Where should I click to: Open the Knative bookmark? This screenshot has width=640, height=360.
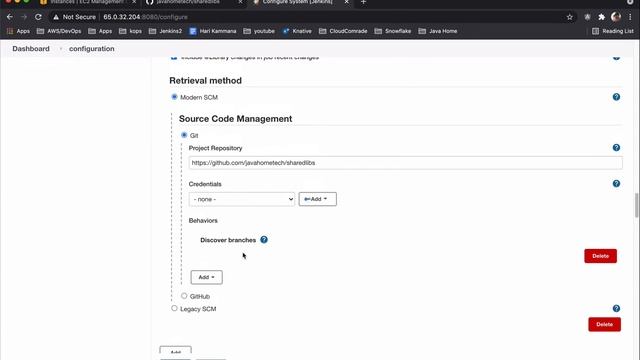point(297,31)
